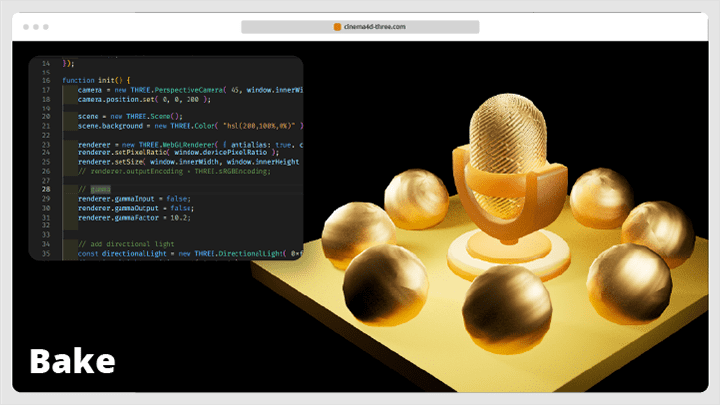
Task: Pick the leftmost golden sphere
Action: (x=358, y=234)
